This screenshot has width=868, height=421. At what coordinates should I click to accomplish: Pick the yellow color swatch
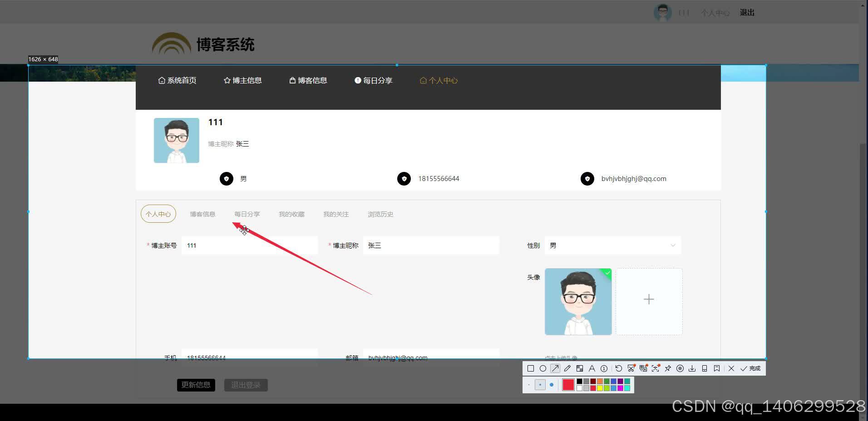[x=600, y=388]
